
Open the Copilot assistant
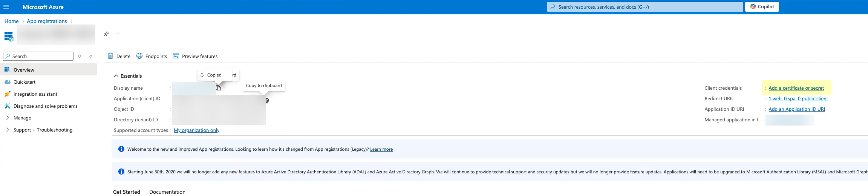[x=762, y=7]
